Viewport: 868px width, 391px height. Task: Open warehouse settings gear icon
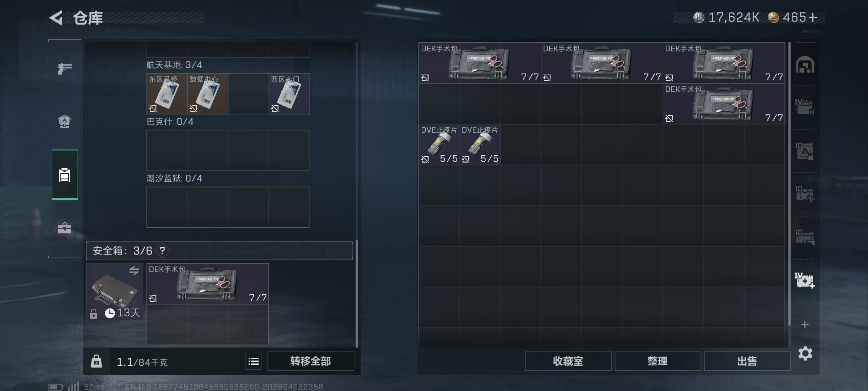(805, 353)
